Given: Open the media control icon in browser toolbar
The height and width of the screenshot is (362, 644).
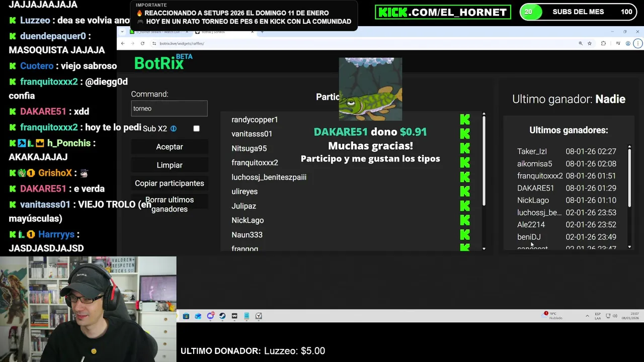Looking at the screenshot, I should pyautogui.click(x=618, y=43).
